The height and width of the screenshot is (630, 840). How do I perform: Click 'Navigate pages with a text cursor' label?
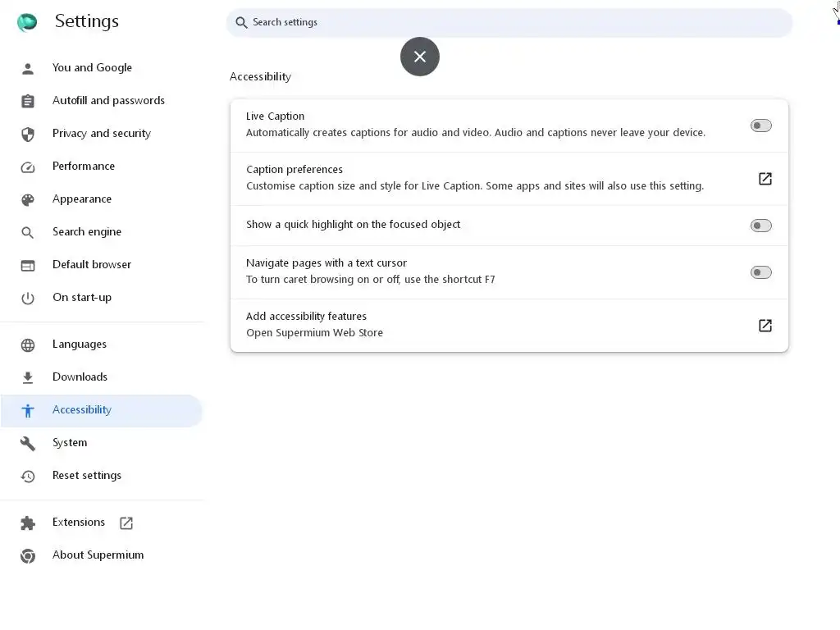tap(326, 263)
